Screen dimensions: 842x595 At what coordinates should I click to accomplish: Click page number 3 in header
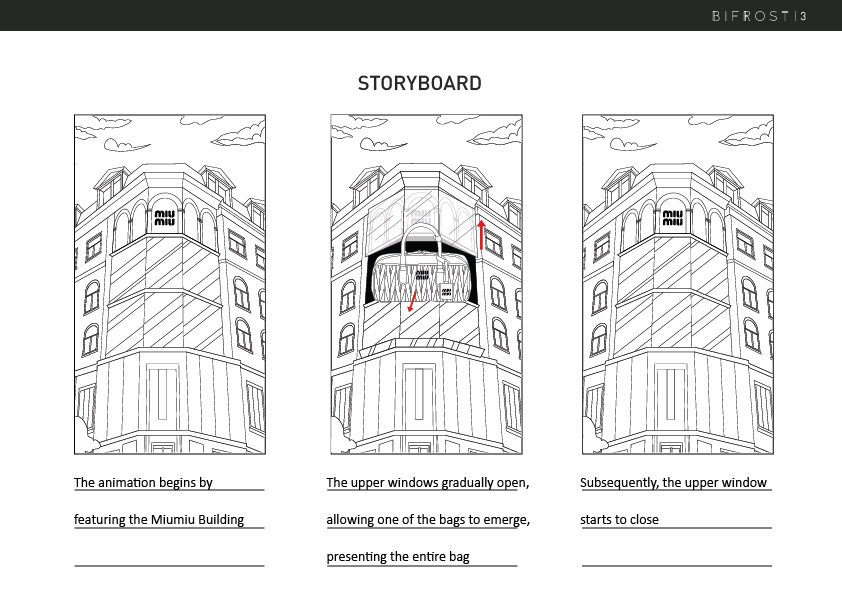tap(803, 16)
